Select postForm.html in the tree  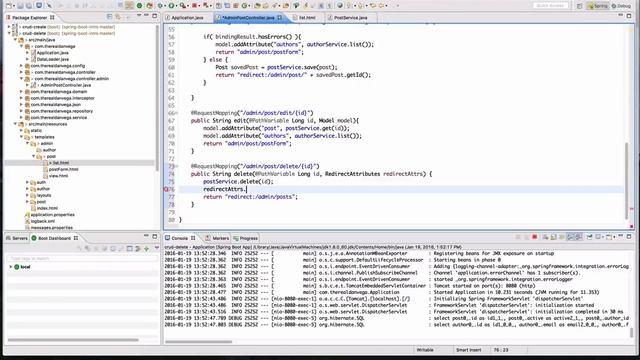pyautogui.click(x=63, y=169)
